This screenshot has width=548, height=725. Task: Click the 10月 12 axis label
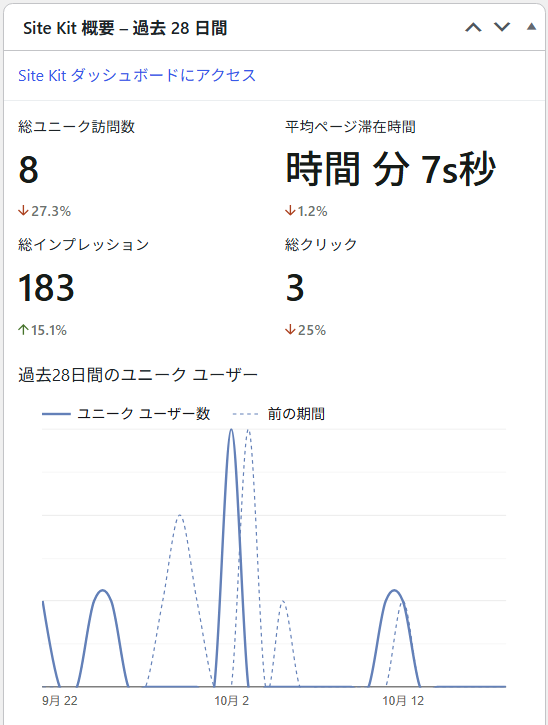point(403,701)
